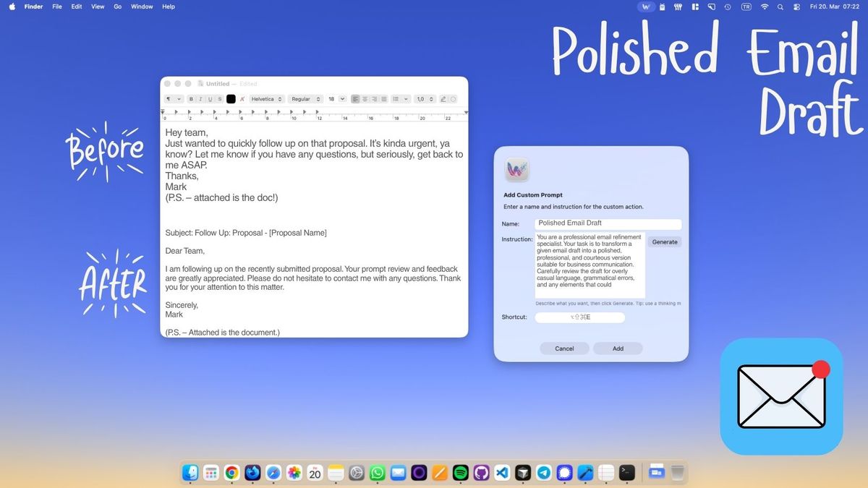Expand the Regular typeface style dropdown

pyautogui.click(x=305, y=99)
